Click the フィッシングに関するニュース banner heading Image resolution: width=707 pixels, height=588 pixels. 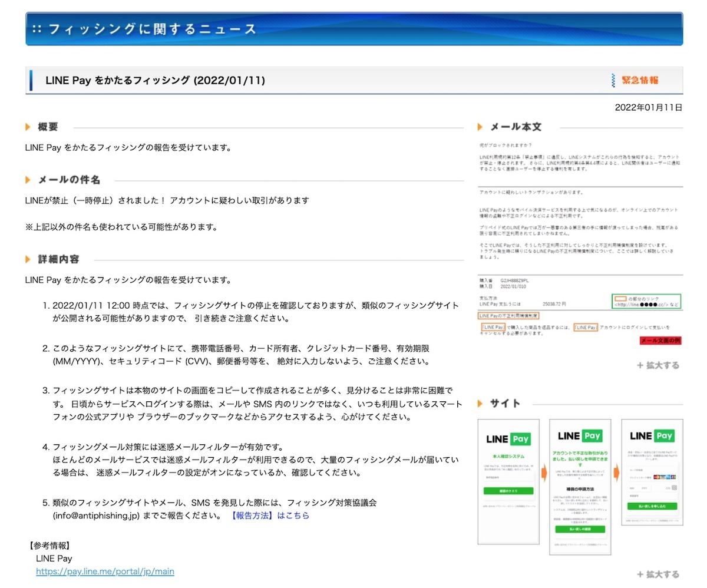pos(152,29)
